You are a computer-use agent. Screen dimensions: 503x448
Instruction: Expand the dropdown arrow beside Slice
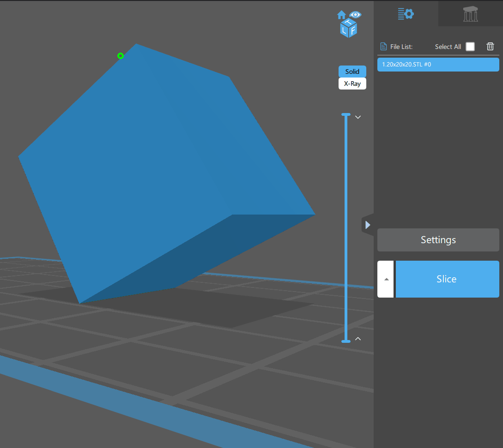click(x=386, y=279)
